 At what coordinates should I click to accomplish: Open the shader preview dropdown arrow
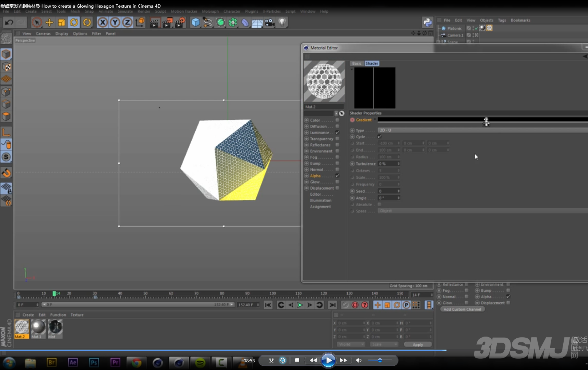pyautogui.click(x=352, y=69)
